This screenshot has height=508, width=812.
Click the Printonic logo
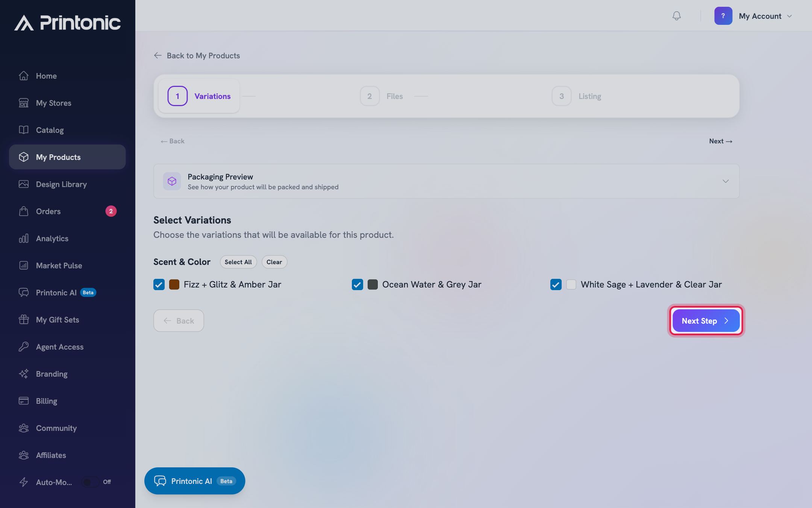click(x=68, y=23)
